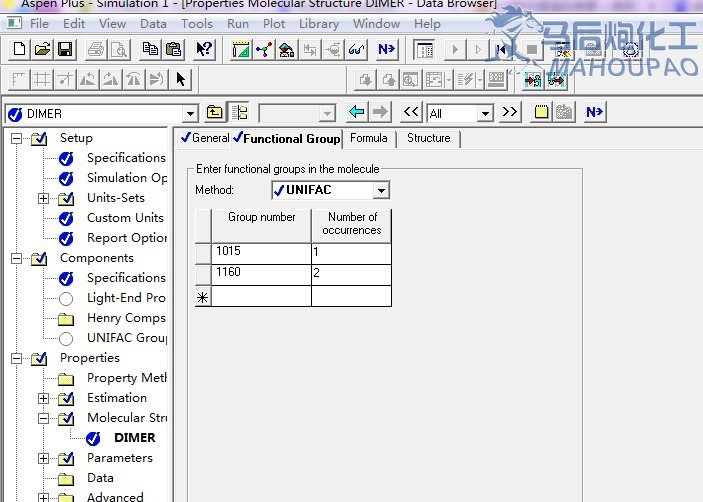Viewport: 703px width, 502px height.
Task: Click the Copy toolbar icon
Action: point(150,49)
